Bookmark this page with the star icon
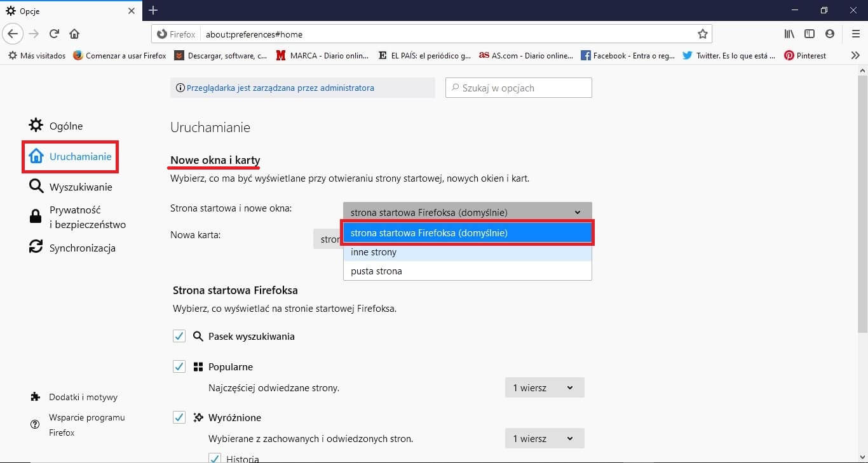 (702, 34)
